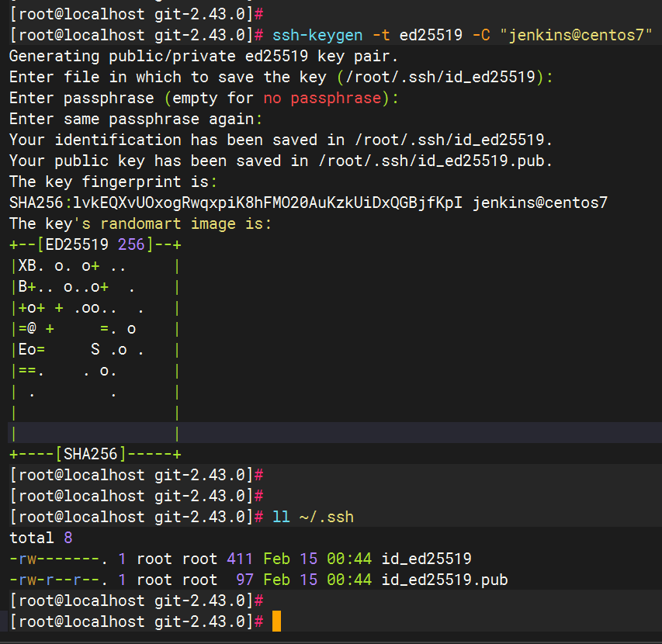Click the -rw-------. permissions string
This screenshot has width=662, height=644.
coord(59,559)
